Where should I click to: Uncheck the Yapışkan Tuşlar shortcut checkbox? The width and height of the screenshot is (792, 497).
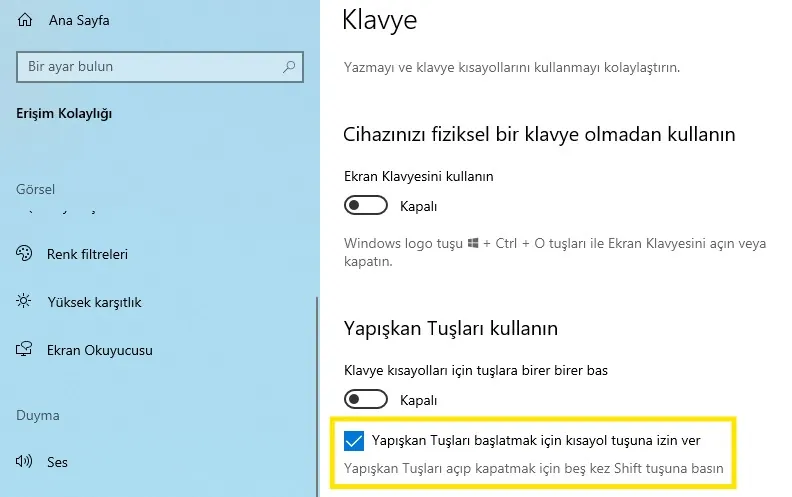pos(353,441)
